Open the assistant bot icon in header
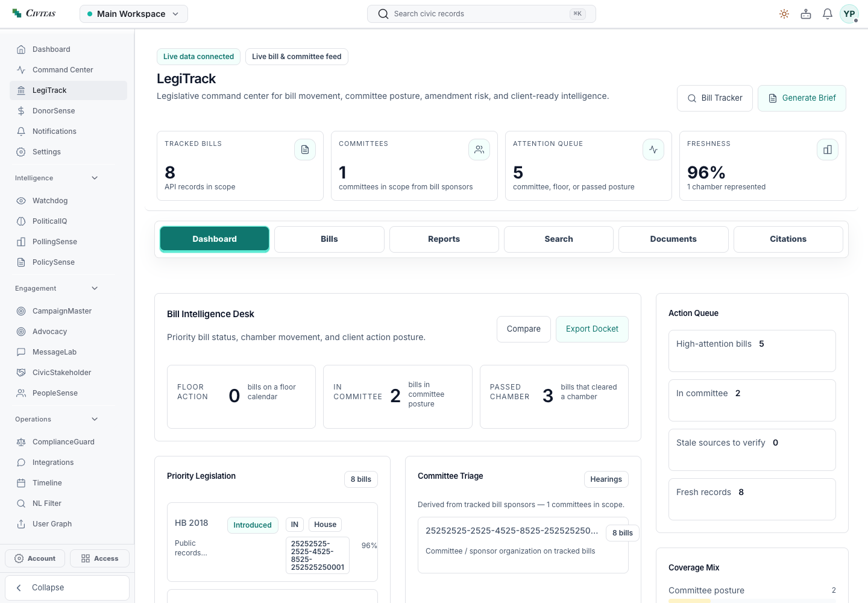 pyautogui.click(x=806, y=14)
